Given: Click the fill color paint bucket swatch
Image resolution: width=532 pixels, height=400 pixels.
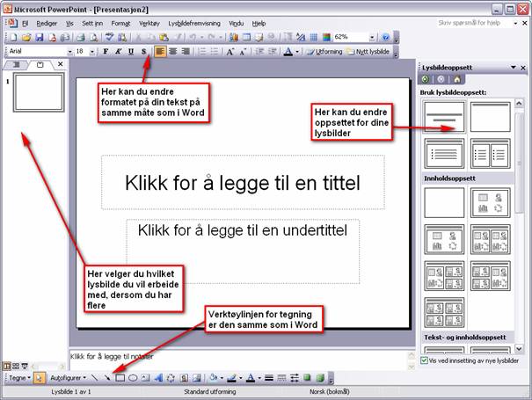Looking at the screenshot, I should coord(214,378).
